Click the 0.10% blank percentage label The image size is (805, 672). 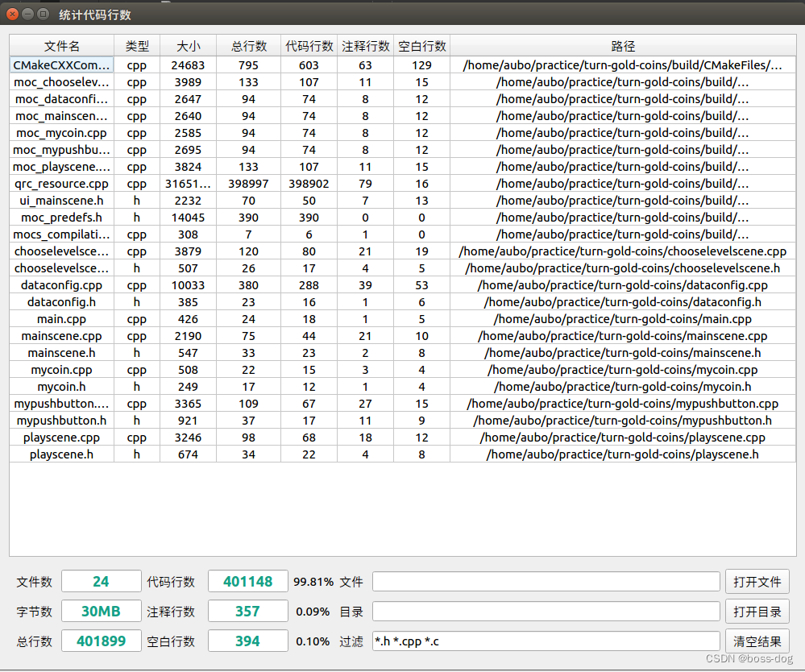click(x=313, y=641)
